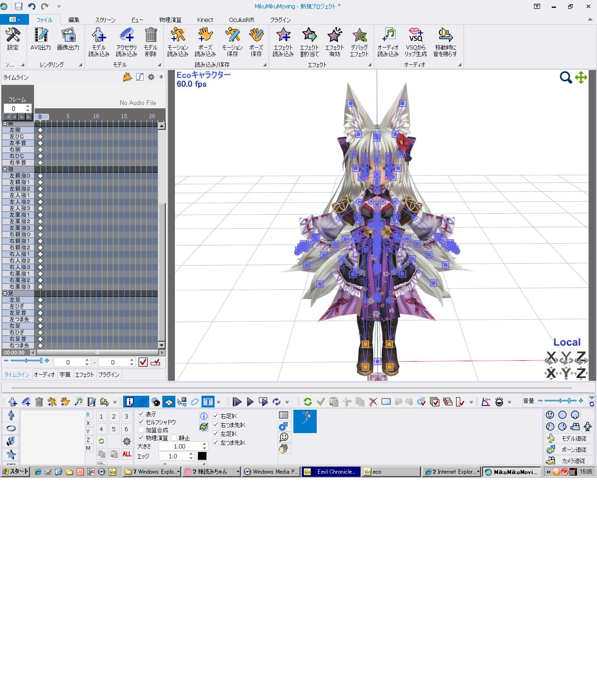
Task: Toggle the 表示 checkbox
Action: tap(141, 414)
